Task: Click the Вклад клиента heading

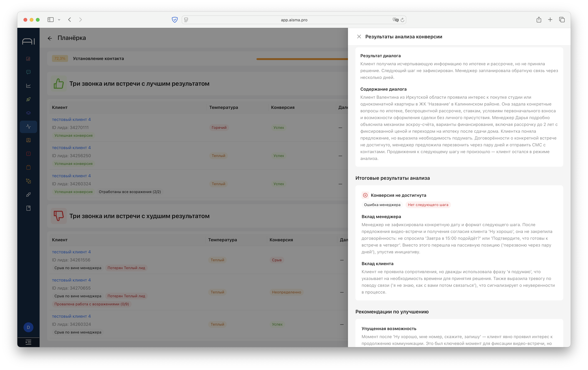Action: click(x=377, y=264)
